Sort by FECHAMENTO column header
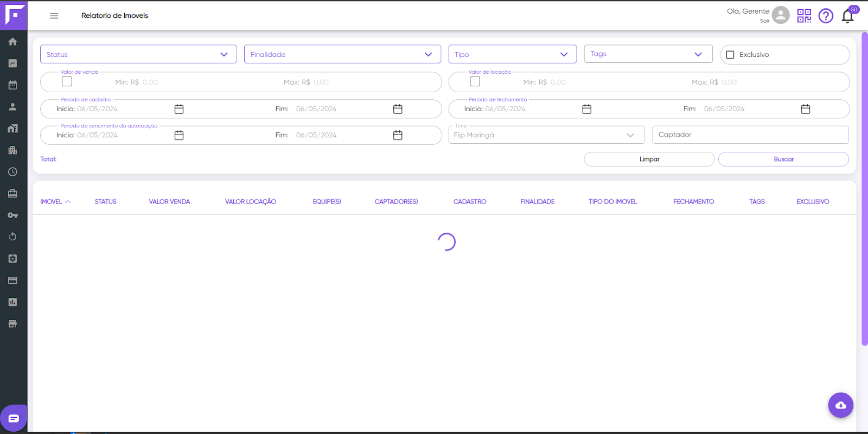 coord(693,202)
